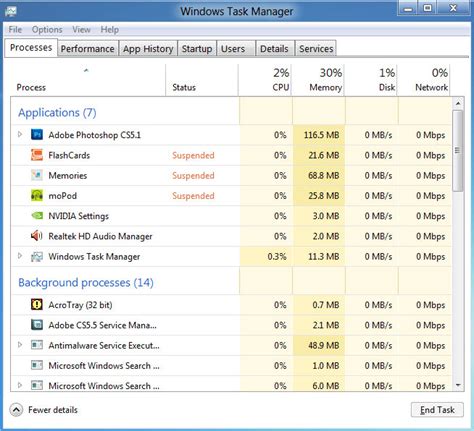Select the Background processes (14) group header
Viewport: 474px width, 431px height.
point(86,283)
